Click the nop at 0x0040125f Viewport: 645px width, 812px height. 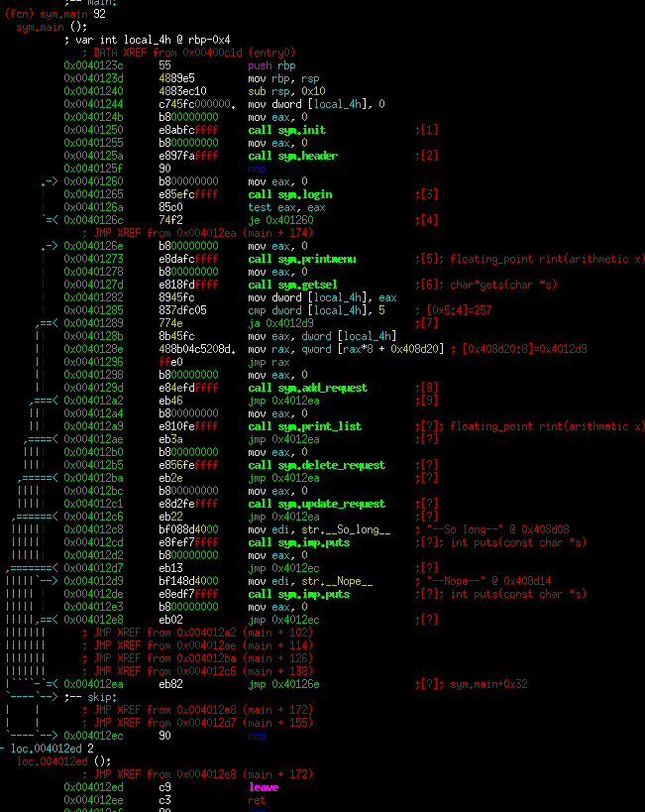click(257, 169)
